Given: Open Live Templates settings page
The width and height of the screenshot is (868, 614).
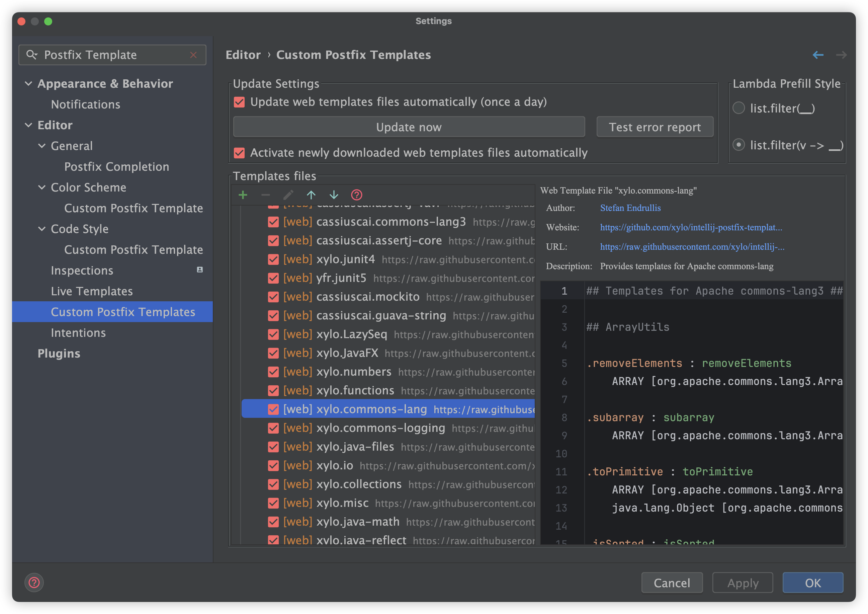Looking at the screenshot, I should [92, 291].
